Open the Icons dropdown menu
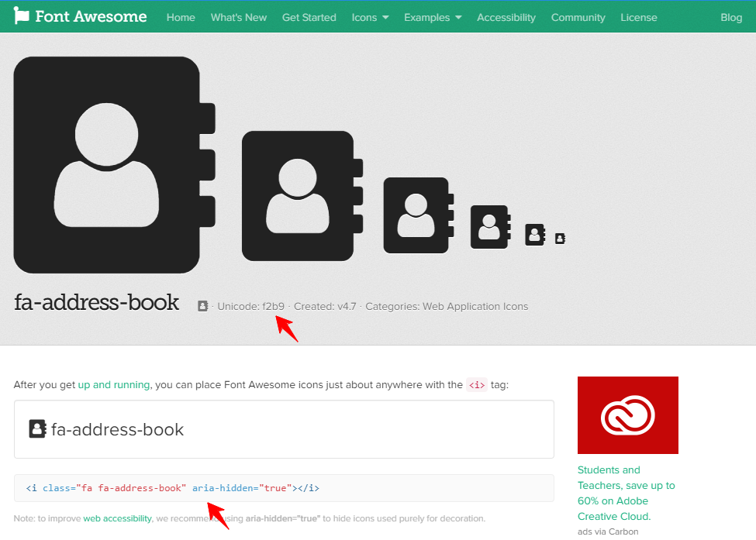 (370, 17)
